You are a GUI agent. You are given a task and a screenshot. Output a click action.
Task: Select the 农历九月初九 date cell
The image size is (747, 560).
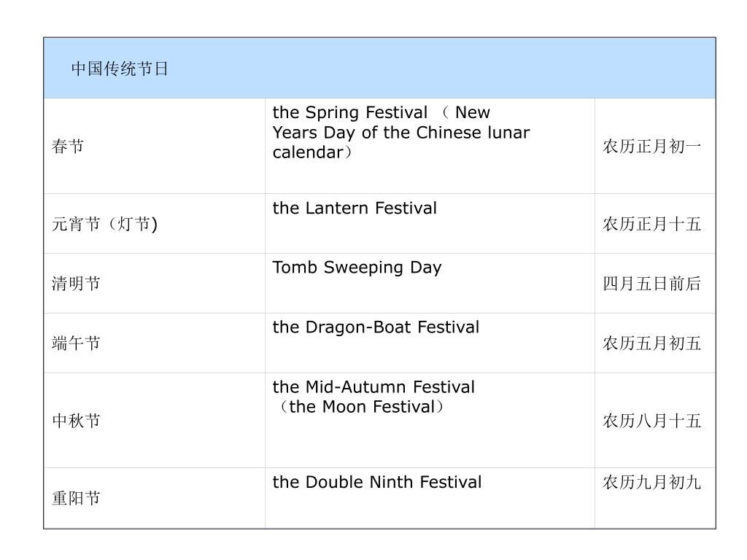[x=655, y=498]
